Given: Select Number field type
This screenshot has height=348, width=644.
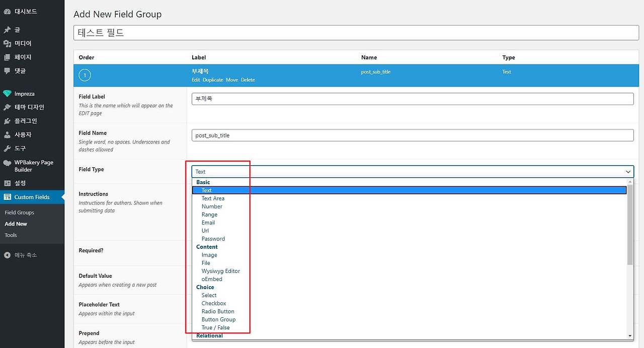Looking at the screenshot, I should tap(410, 206).
